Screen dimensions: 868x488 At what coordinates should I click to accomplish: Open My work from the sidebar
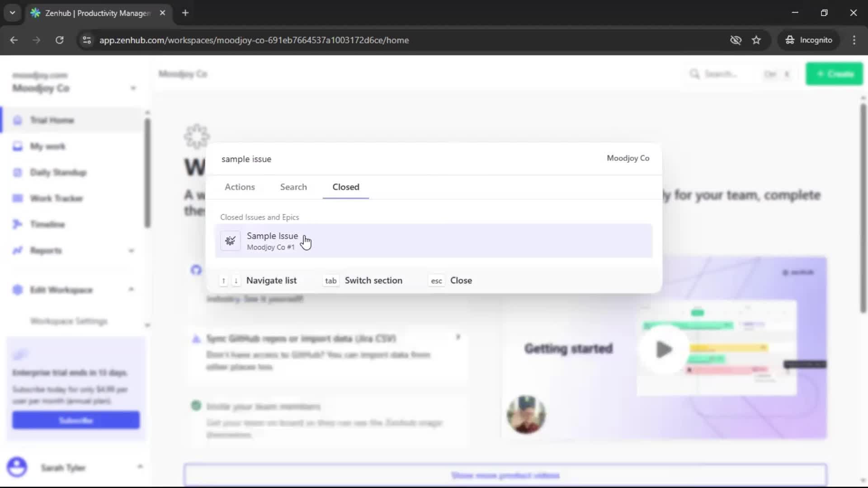point(17,146)
